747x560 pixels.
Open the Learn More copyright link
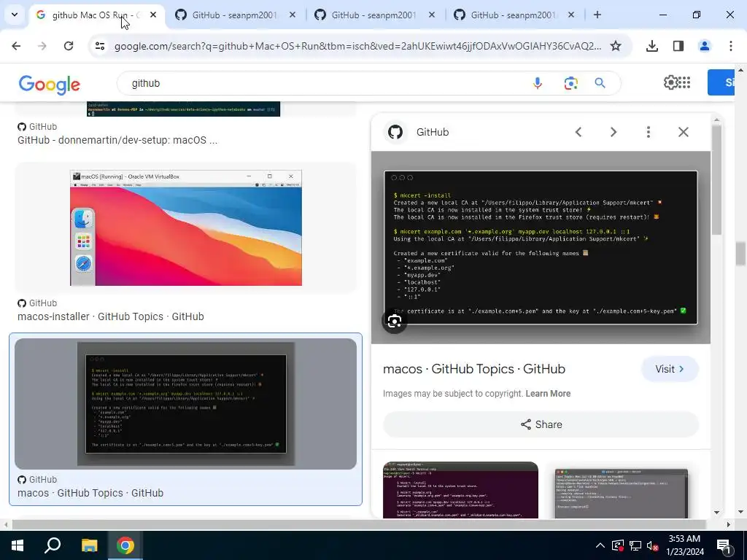(548, 394)
